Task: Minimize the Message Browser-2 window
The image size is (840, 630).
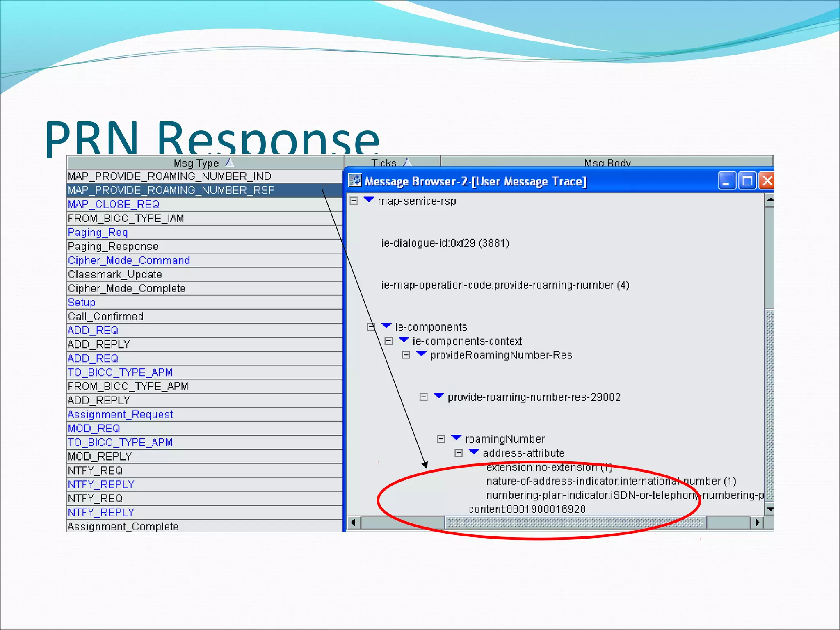Action: tap(727, 180)
